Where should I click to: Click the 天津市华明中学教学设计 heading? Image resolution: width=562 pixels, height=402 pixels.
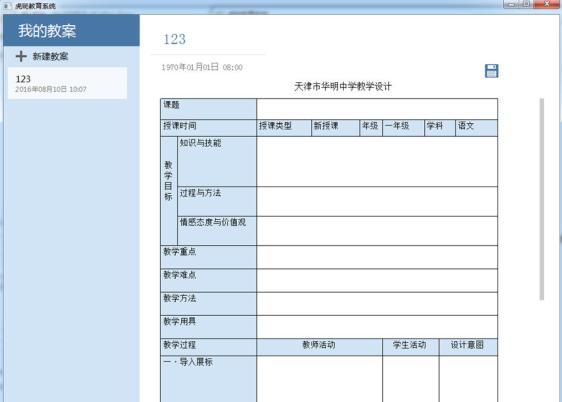coord(343,86)
